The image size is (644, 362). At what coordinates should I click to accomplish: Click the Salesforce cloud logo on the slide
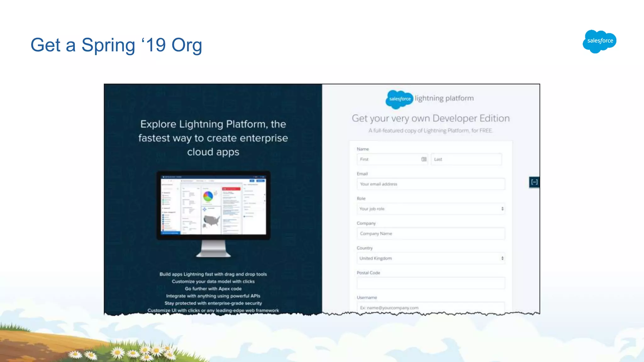pyautogui.click(x=599, y=41)
